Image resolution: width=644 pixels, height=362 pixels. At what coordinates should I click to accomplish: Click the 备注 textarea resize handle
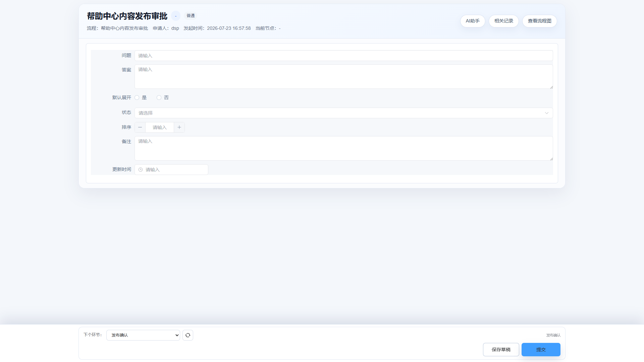point(551,159)
